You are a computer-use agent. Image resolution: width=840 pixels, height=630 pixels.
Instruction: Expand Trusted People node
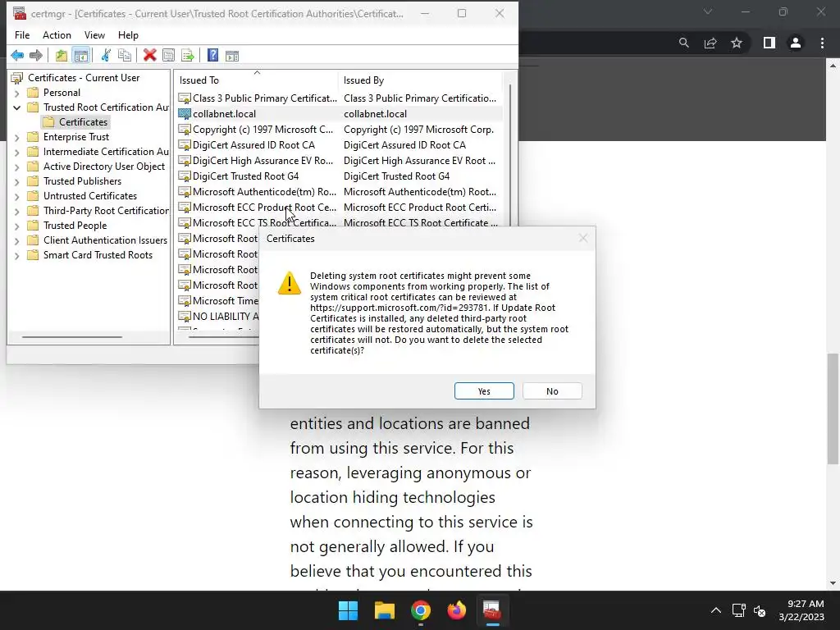(16, 226)
